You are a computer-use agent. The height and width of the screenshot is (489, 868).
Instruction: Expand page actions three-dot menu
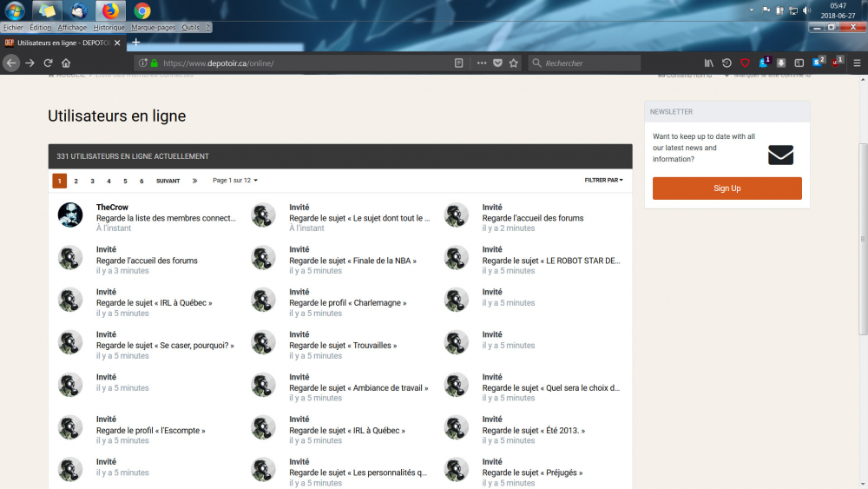[482, 63]
